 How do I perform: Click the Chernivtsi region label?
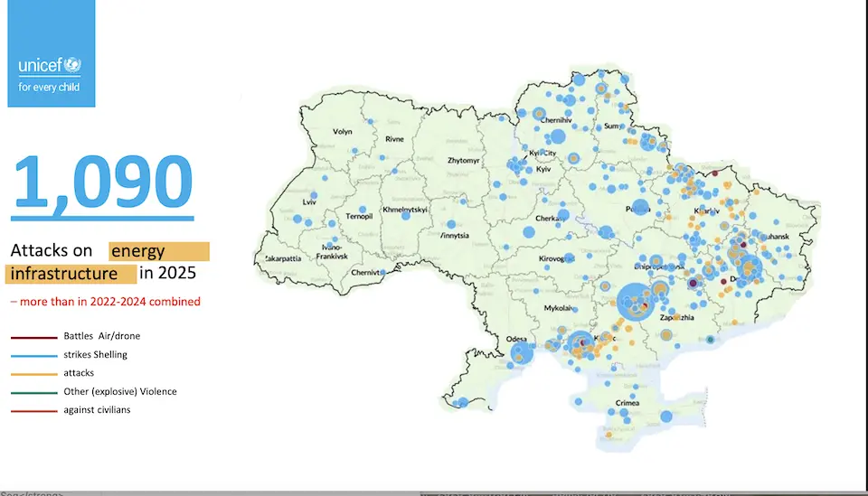(366, 273)
